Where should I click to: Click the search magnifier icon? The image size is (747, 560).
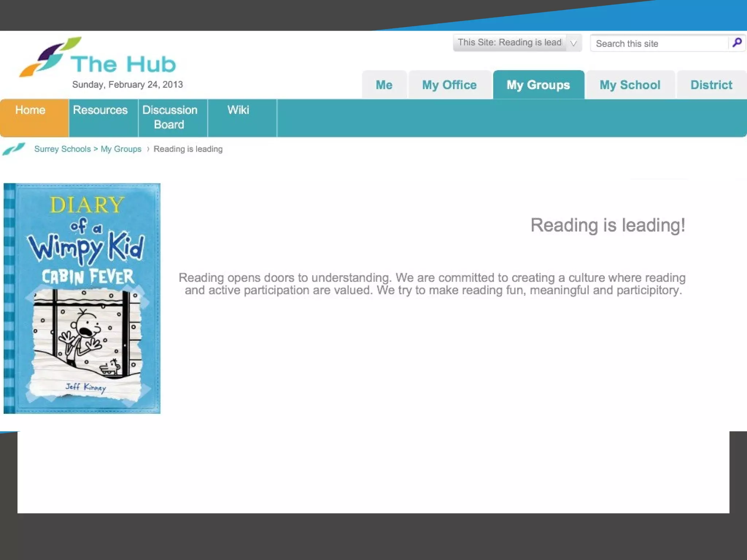(x=737, y=43)
